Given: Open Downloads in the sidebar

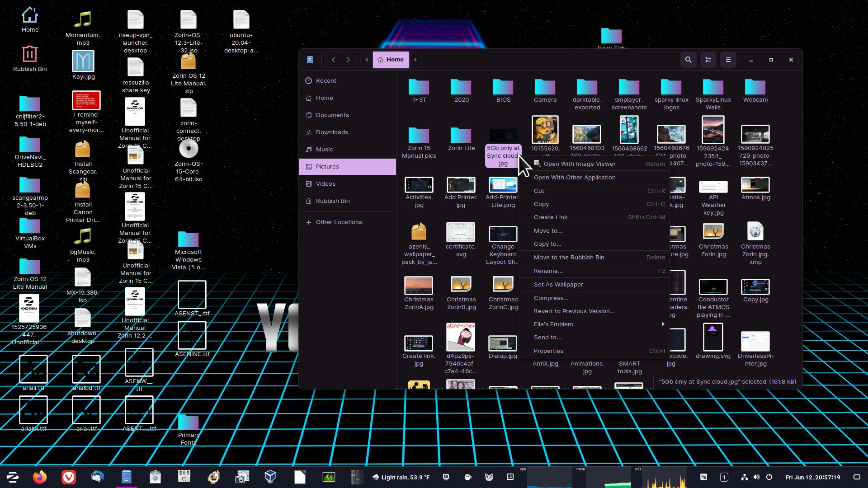Looking at the screenshot, I should pyautogui.click(x=331, y=132).
